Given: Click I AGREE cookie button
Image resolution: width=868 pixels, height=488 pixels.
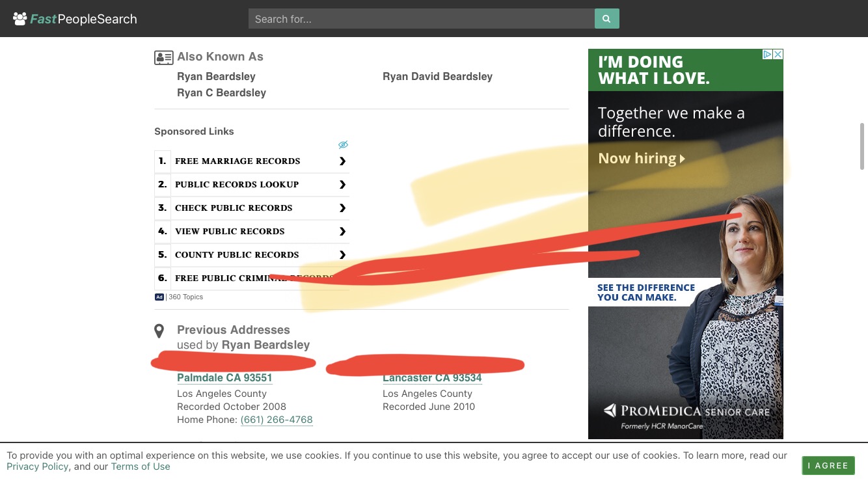Looking at the screenshot, I should [x=828, y=465].
